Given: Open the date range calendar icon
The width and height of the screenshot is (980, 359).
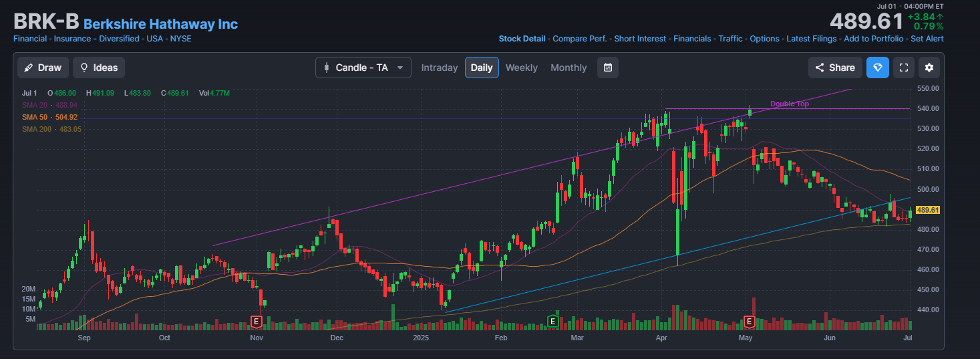Looking at the screenshot, I should click(x=608, y=68).
